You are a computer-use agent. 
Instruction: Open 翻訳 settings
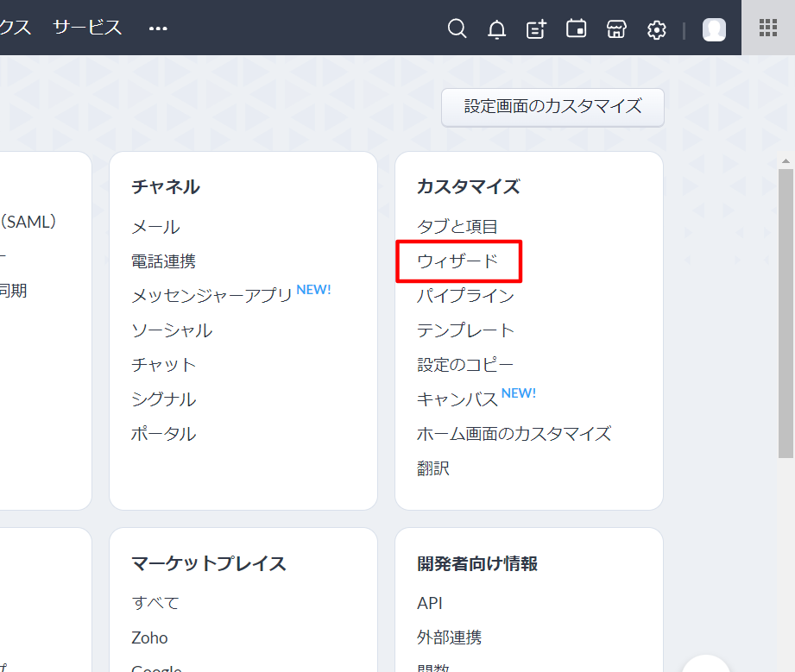tap(433, 468)
